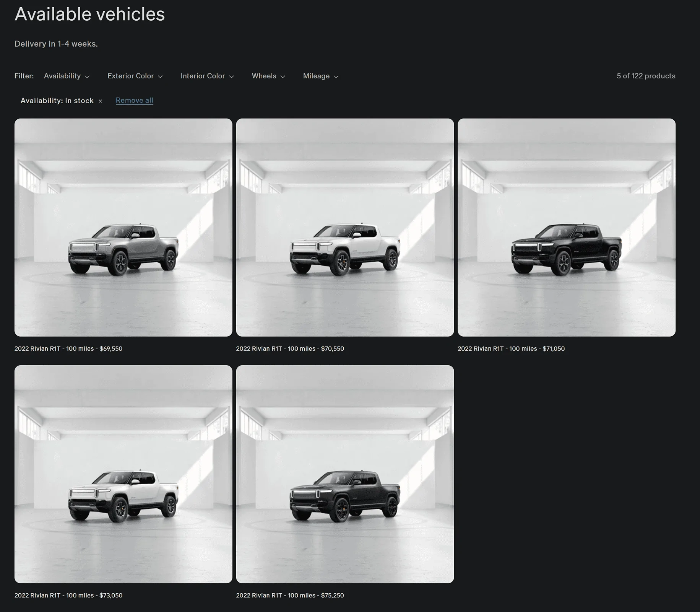Click the Remove all filters link
Viewport: 700px width, 612px height.
click(134, 100)
